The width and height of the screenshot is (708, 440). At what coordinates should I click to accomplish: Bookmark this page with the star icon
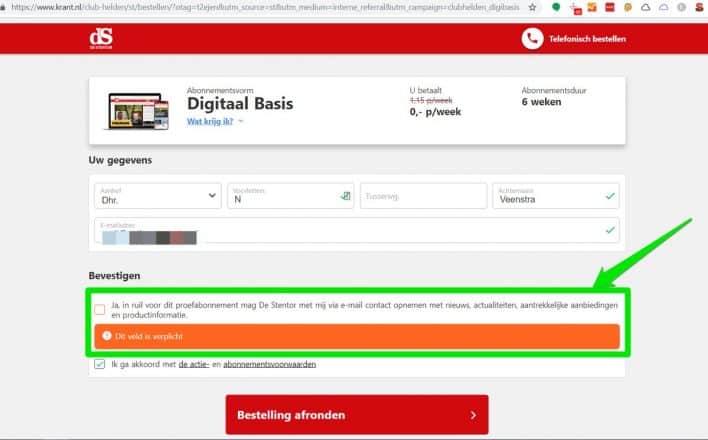click(532, 7)
